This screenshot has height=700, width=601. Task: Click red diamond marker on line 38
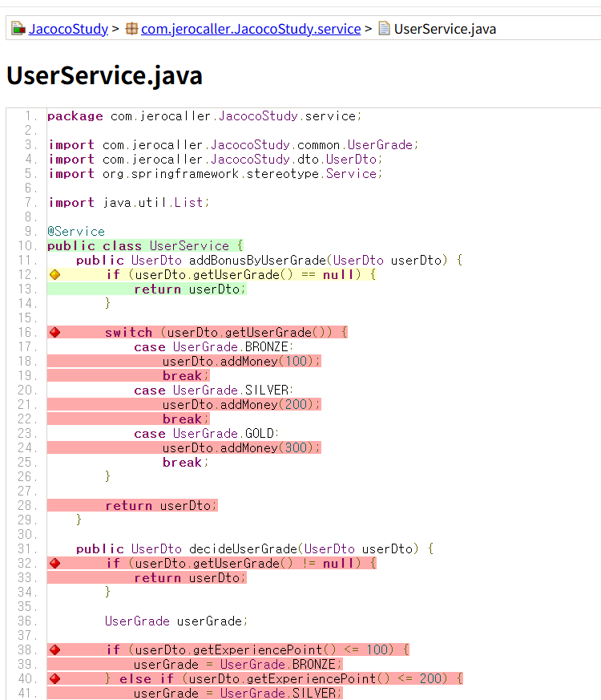click(x=54, y=650)
